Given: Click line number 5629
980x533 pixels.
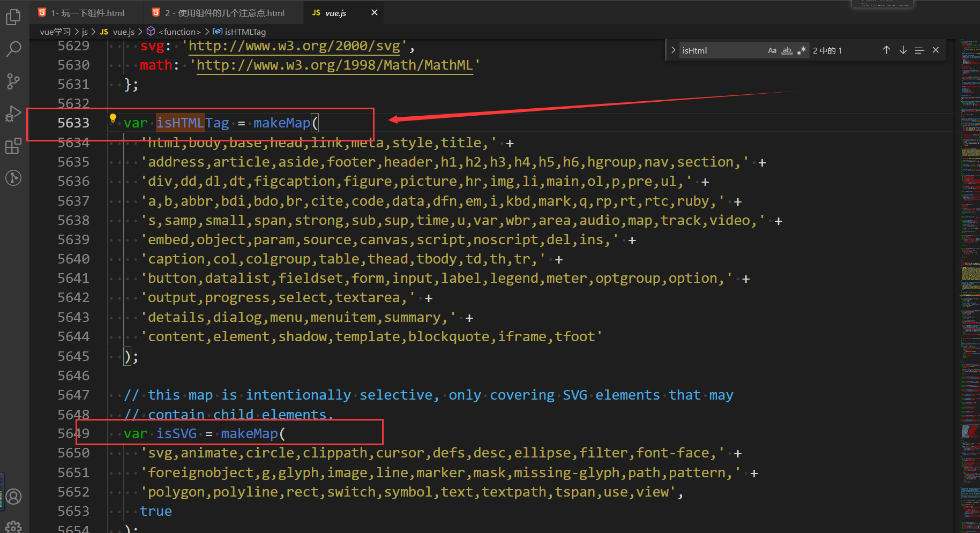Looking at the screenshot, I should (x=73, y=46).
